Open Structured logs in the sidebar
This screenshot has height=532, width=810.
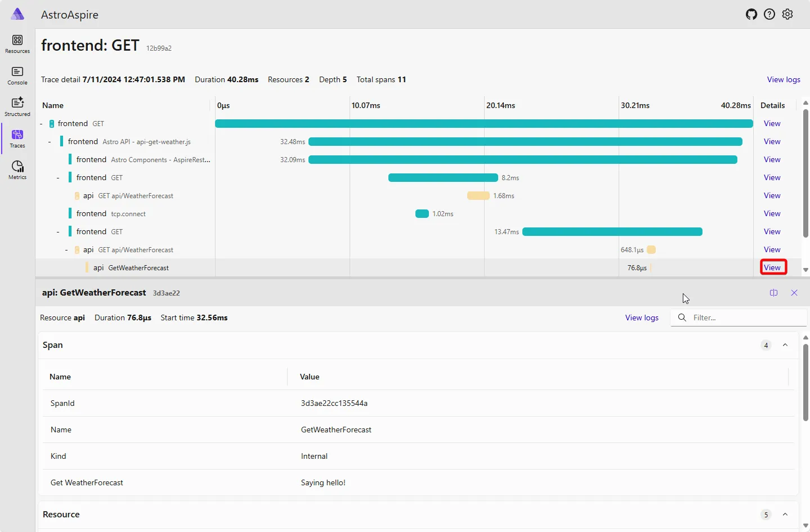coord(17,107)
